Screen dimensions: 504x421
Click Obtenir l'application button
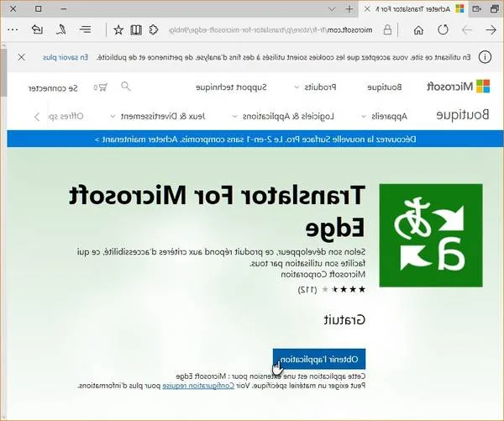319,359
